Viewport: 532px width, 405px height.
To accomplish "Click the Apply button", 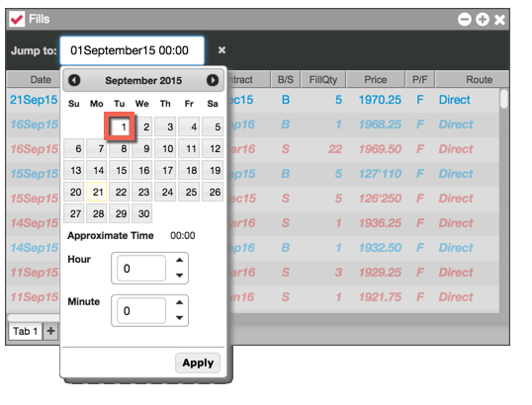I will click(198, 363).
